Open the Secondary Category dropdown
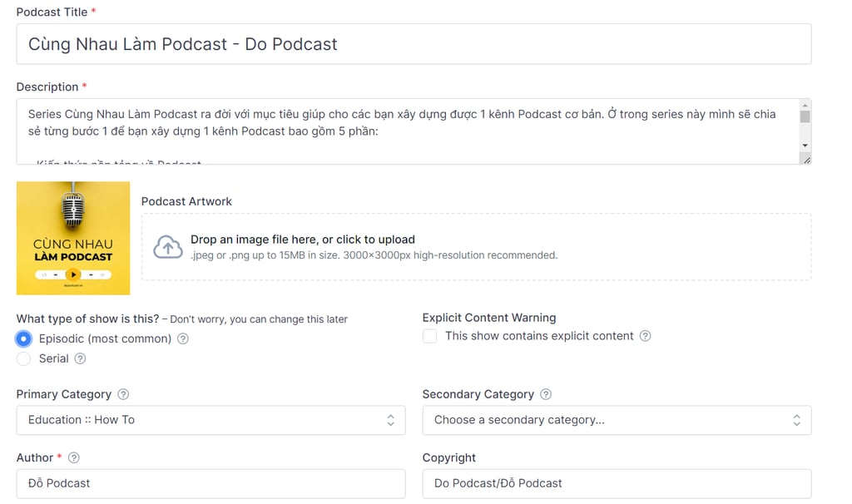The height and width of the screenshot is (504, 852). click(617, 420)
